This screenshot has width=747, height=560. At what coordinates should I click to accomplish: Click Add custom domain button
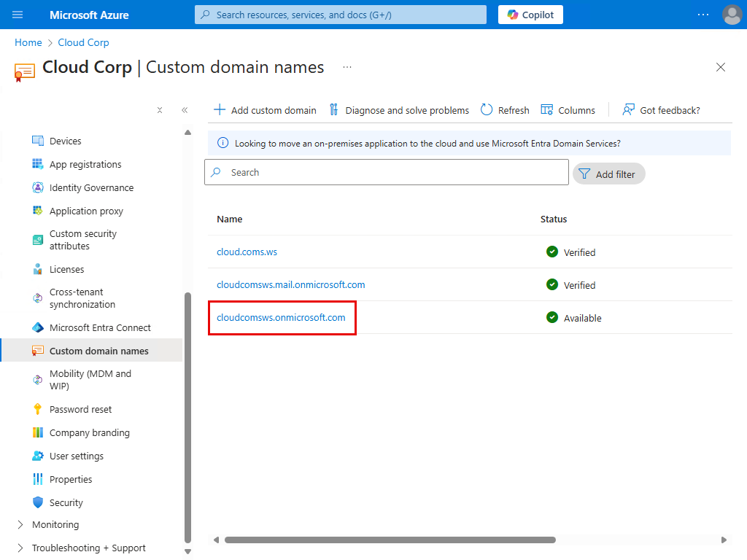pyautogui.click(x=265, y=110)
